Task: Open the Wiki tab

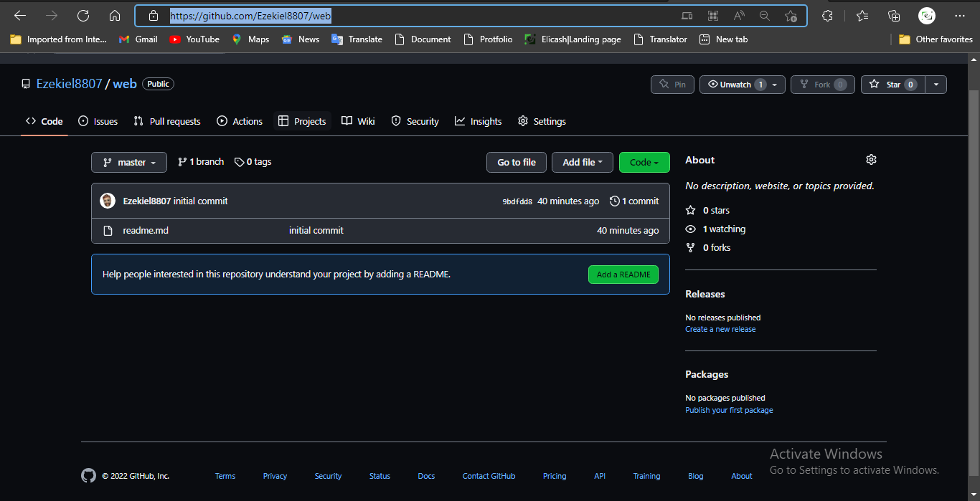Action: click(358, 121)
